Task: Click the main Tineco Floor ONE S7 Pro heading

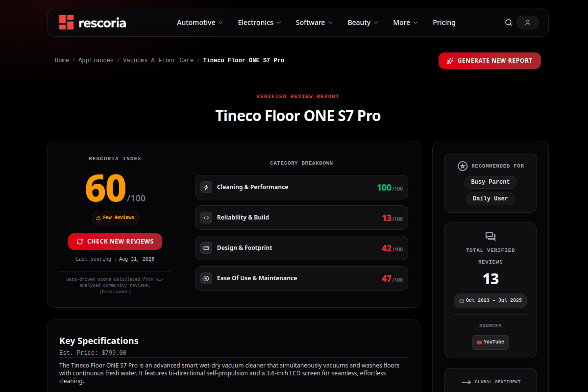Action: (x=298, y=116)
